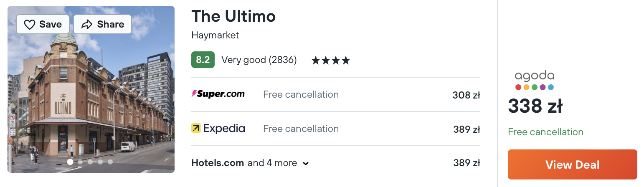Click the Super.com provider logo

218,94
